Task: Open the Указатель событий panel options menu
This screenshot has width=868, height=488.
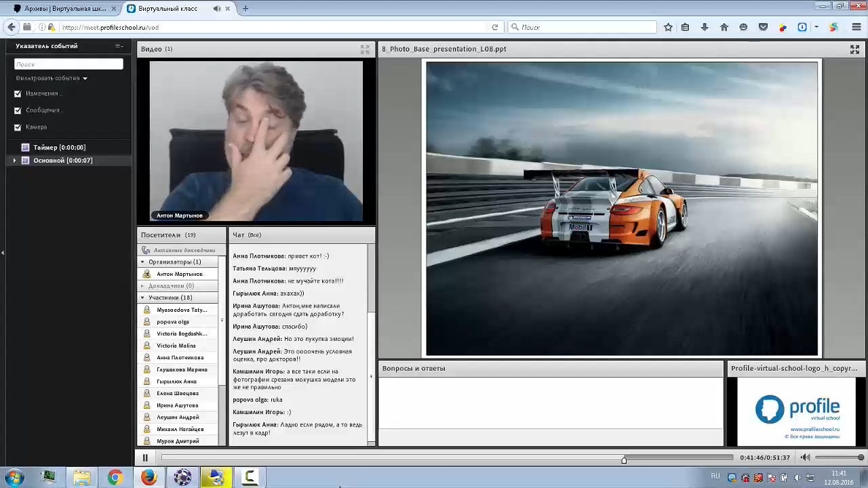Action: (119, 46)
